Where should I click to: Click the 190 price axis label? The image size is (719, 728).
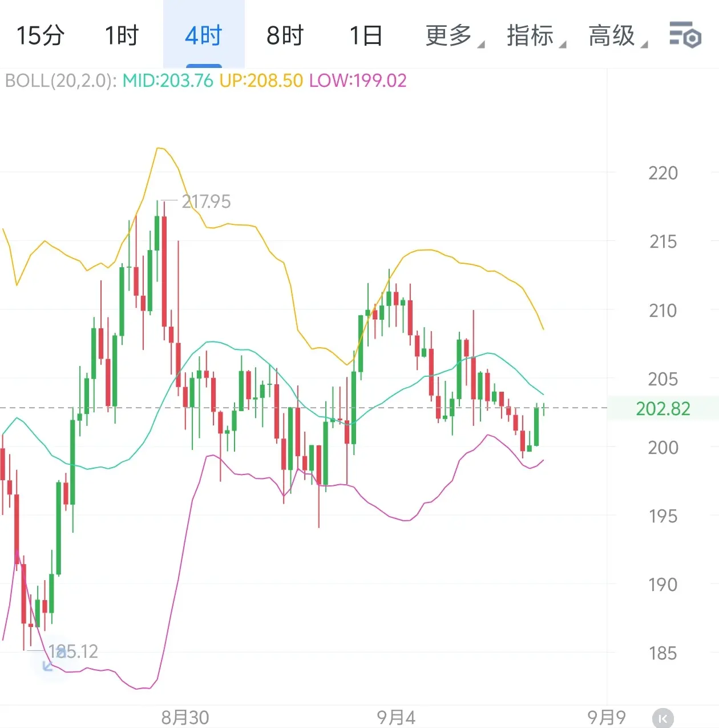pos(663,585)
